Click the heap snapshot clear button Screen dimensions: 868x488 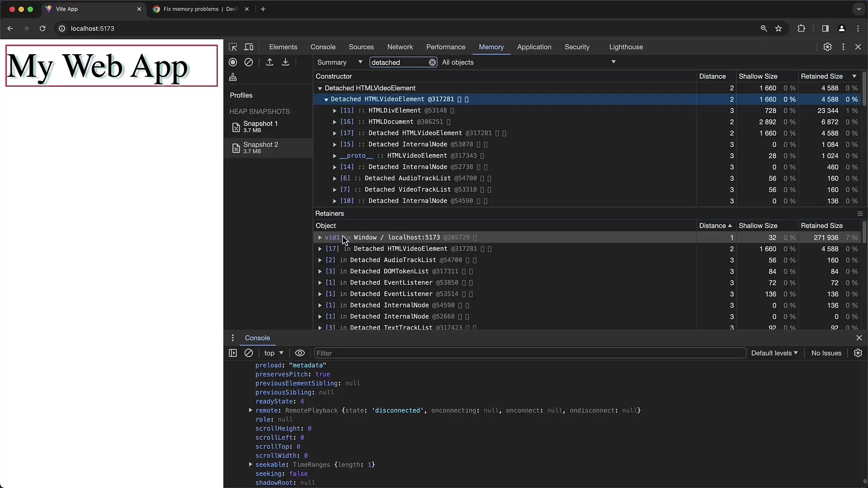tap(249, 62)
